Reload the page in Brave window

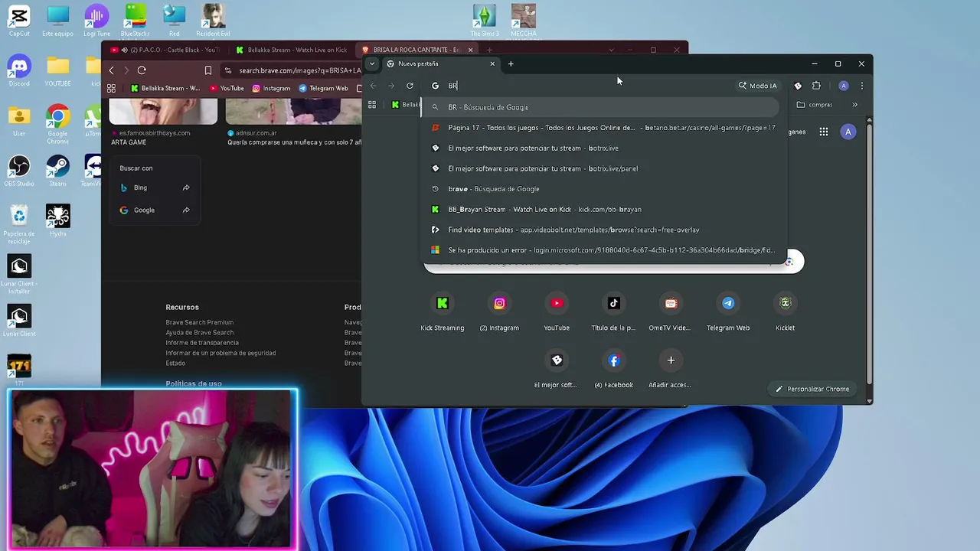tap(142, 70)
